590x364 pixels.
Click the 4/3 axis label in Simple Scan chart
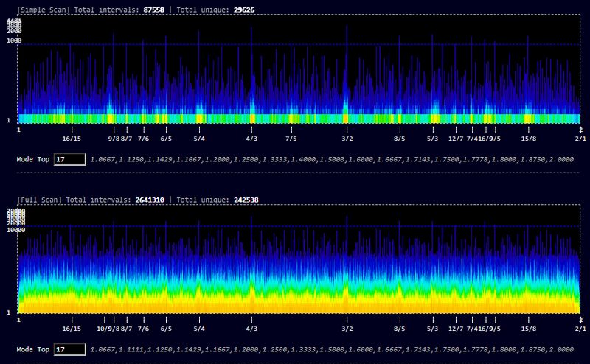pyautogui.click(x=251, y=139)
